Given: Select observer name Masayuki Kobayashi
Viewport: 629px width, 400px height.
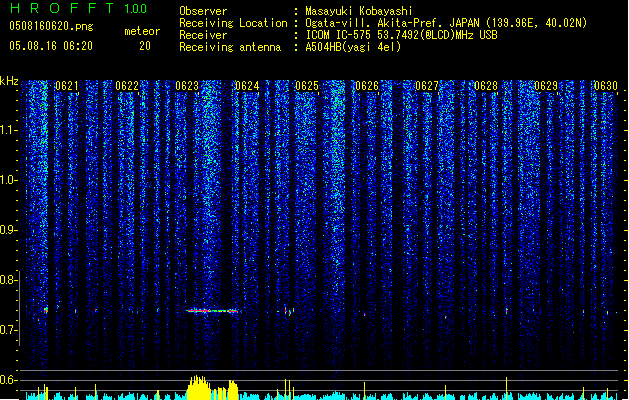Looking at the screenshot, I should tap(359, 11).
